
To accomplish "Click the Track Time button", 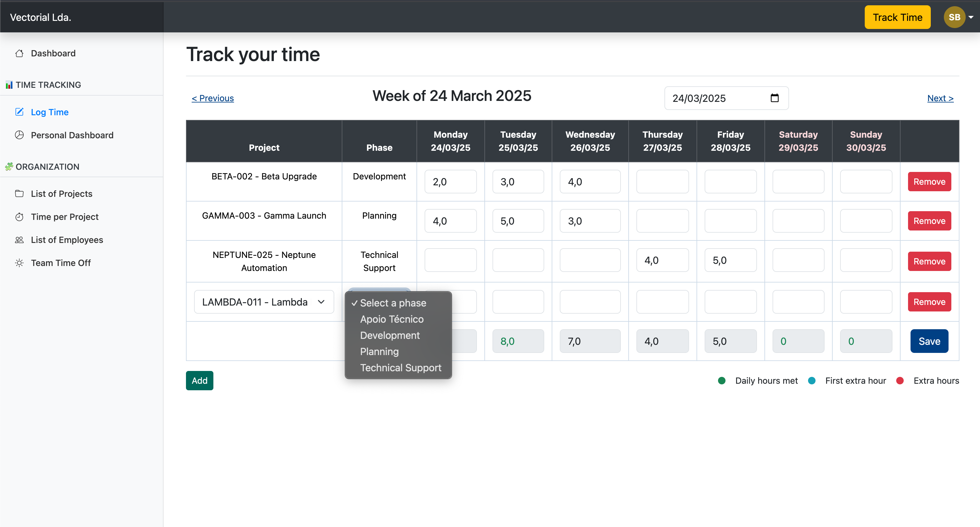I will click(897, 17).
